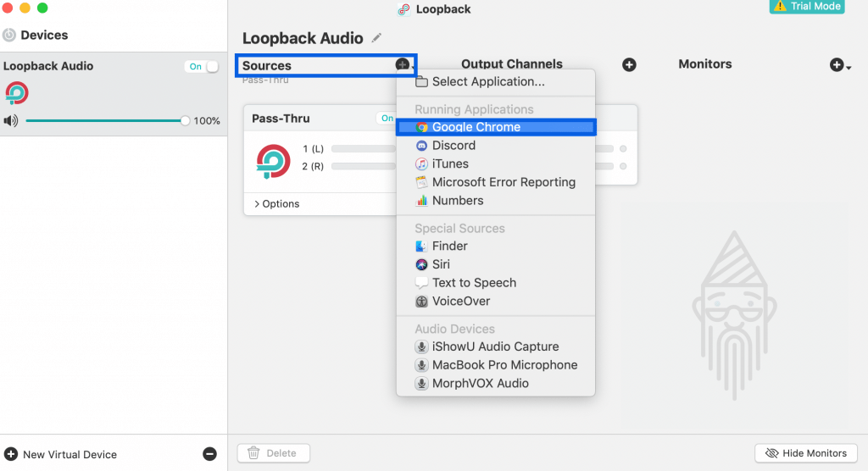Viewport: 868px width, 471px height.
Task: Click the Google Chrome icon in menu
Action: 421,127
